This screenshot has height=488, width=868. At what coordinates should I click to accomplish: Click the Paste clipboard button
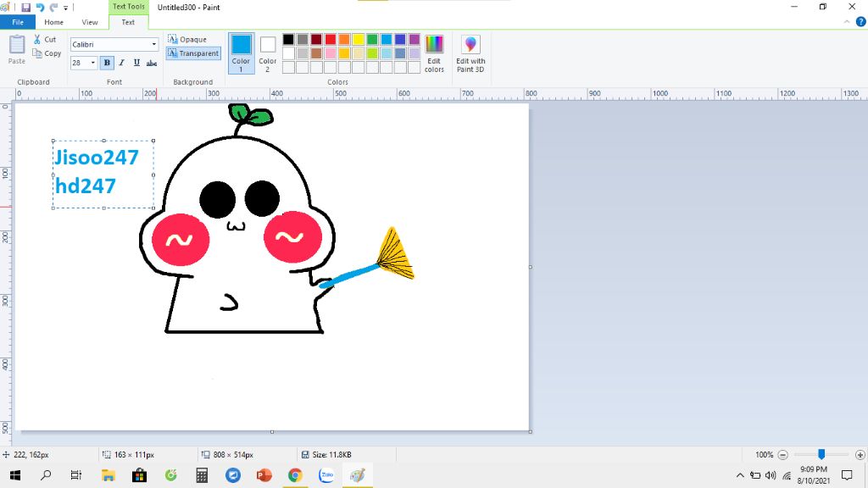click(x=17, y=50)
